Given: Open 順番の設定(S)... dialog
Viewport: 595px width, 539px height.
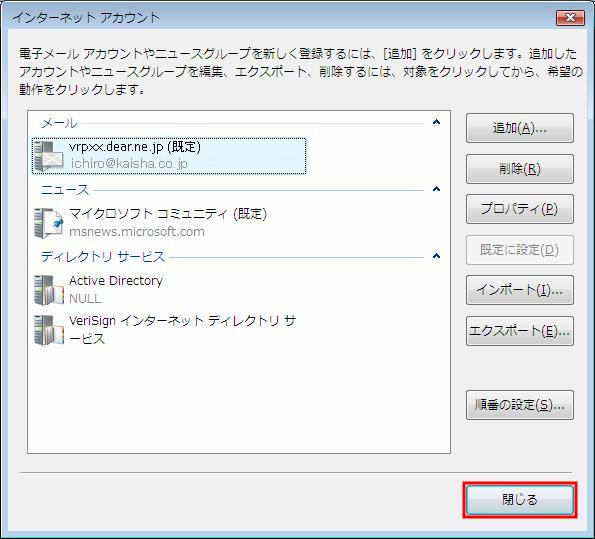Looking at the screenshot, I should pos(519,405).
